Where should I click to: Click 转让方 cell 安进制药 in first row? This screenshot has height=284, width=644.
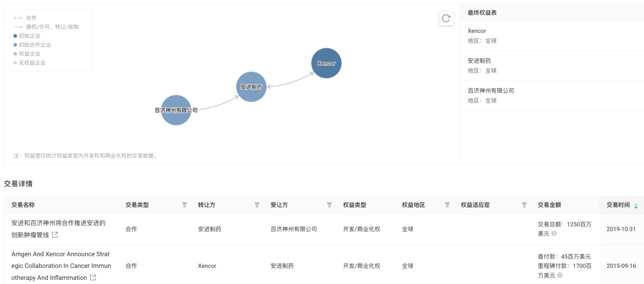(209, 229)
